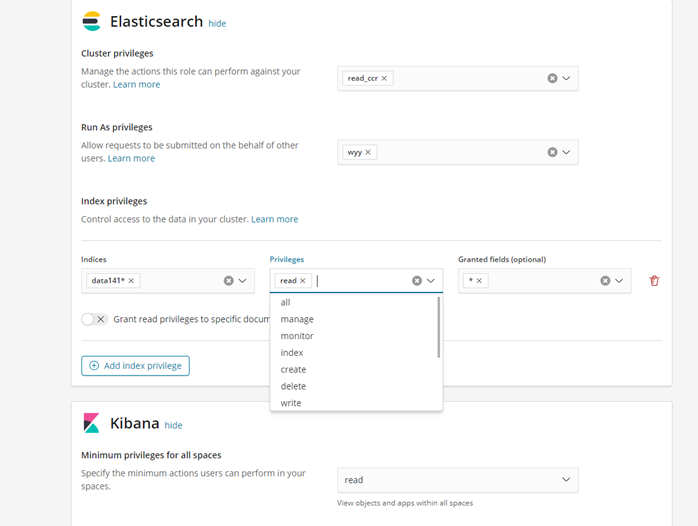Screen dimensions: 698x526
Task: Select 'create' from the privileges list
Action: 356,369
